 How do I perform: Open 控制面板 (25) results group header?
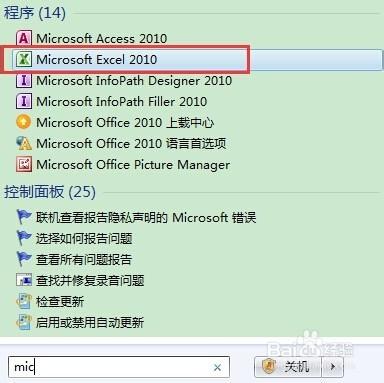click(x=50, y=192)
